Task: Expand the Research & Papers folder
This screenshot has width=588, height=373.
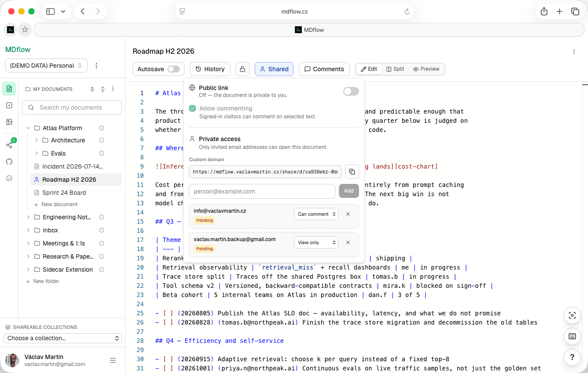Action: pyautogui.click(x=28, y=256)
